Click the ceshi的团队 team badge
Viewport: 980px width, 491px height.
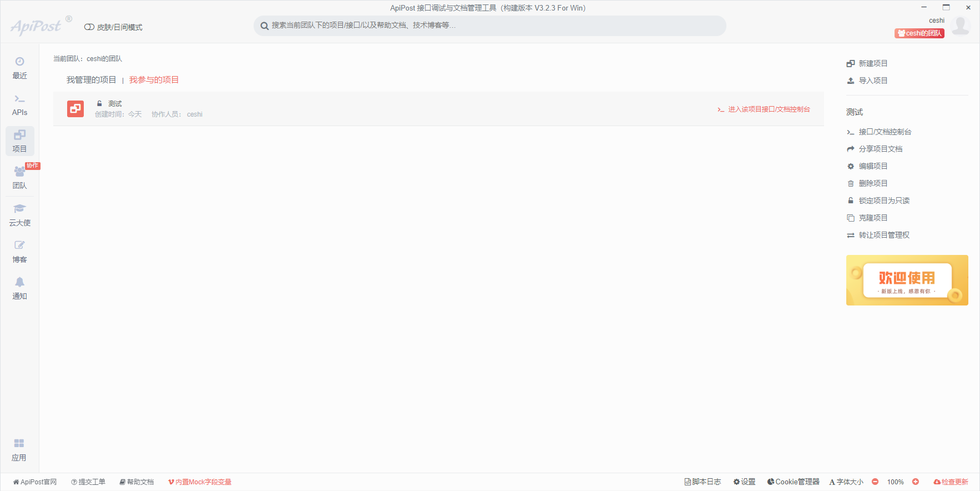click(920, 33)
